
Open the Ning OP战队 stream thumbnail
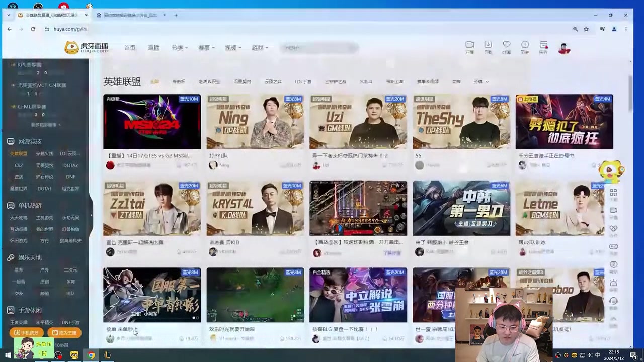pyautogui.click(x=255, y=122)
